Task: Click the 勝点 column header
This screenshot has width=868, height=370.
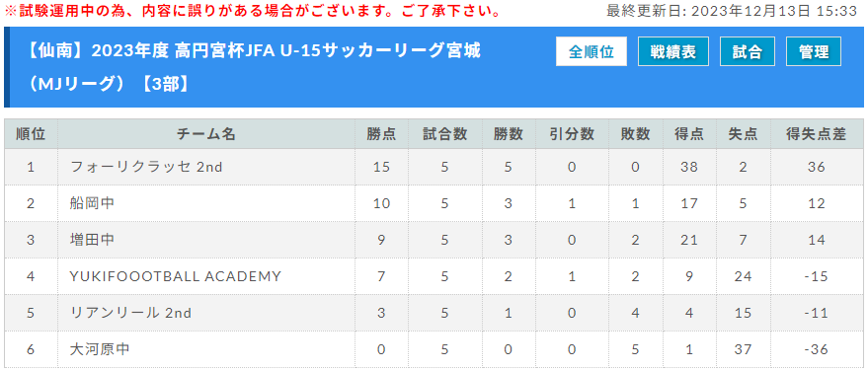Action: (381, 134)
